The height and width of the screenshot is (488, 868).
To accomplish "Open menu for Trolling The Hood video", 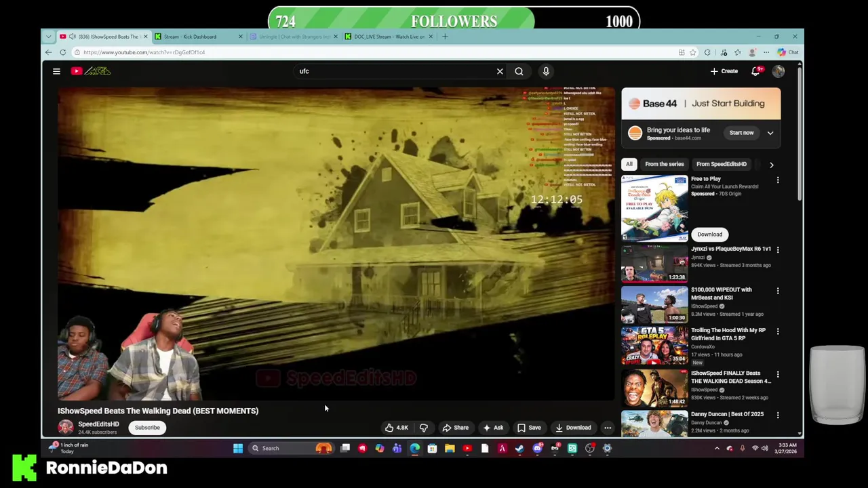I will [x=778, y=331].
